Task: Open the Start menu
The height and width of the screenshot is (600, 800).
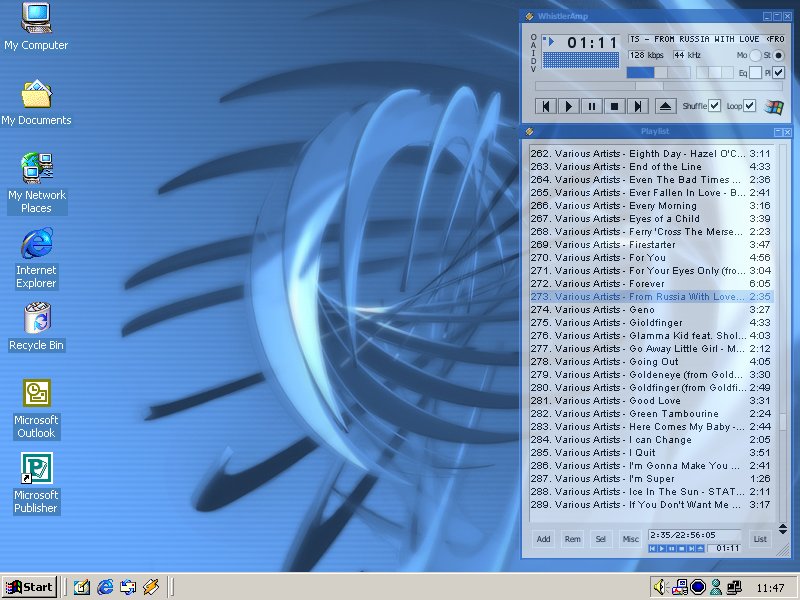Action: pos(29,587)
